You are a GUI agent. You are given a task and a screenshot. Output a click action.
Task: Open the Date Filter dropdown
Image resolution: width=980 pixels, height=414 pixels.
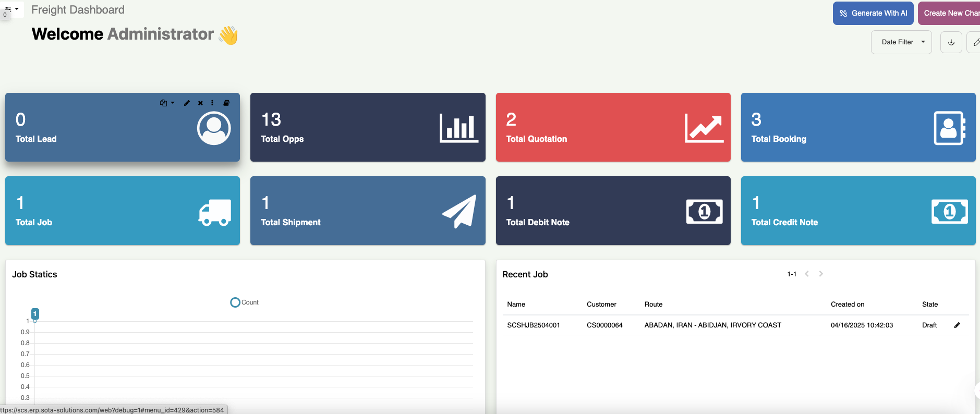coord(901,42)
